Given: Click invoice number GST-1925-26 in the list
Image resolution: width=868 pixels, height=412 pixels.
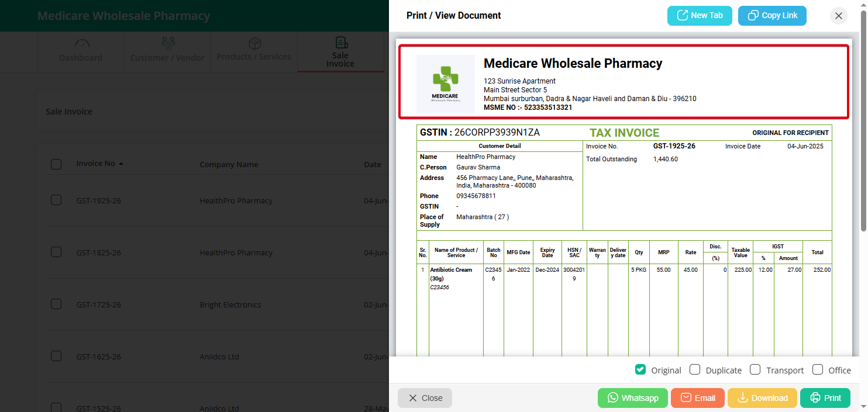Looking at the screenshot, I should pyautogui.click(x=98, y=200).
